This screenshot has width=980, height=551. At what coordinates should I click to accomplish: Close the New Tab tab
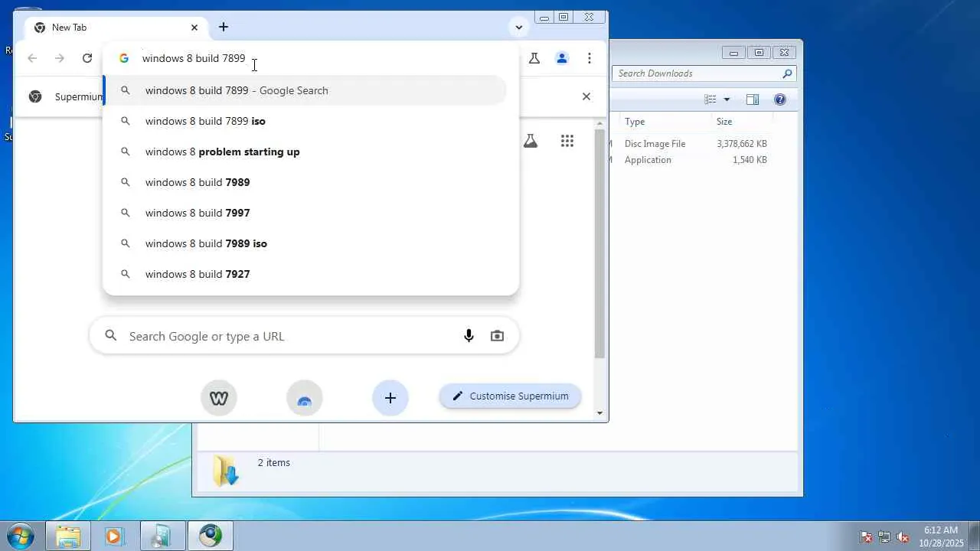[194, 28]
